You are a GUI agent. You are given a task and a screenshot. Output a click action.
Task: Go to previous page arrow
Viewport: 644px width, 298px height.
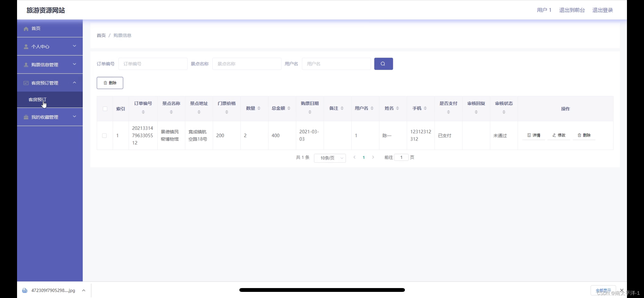354,157
